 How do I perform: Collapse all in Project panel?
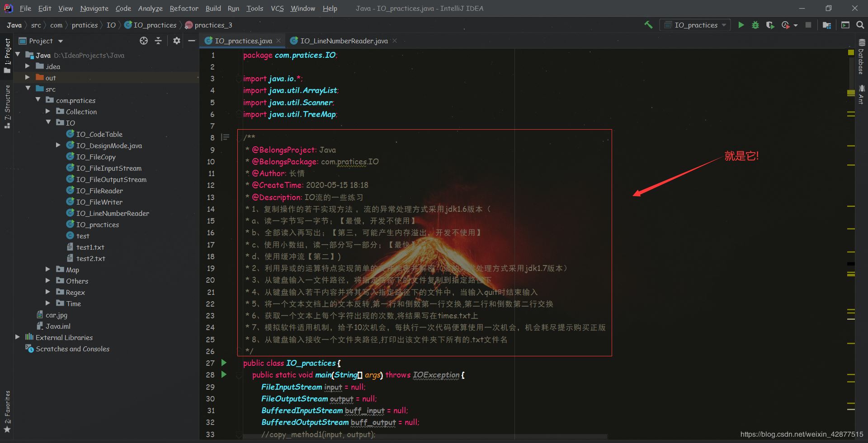[158, 41]
